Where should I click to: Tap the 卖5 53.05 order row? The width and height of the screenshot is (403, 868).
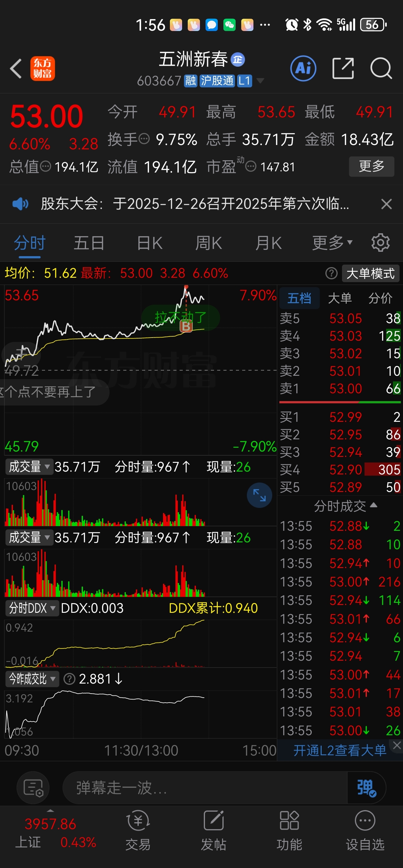click(x=340, y=318)
